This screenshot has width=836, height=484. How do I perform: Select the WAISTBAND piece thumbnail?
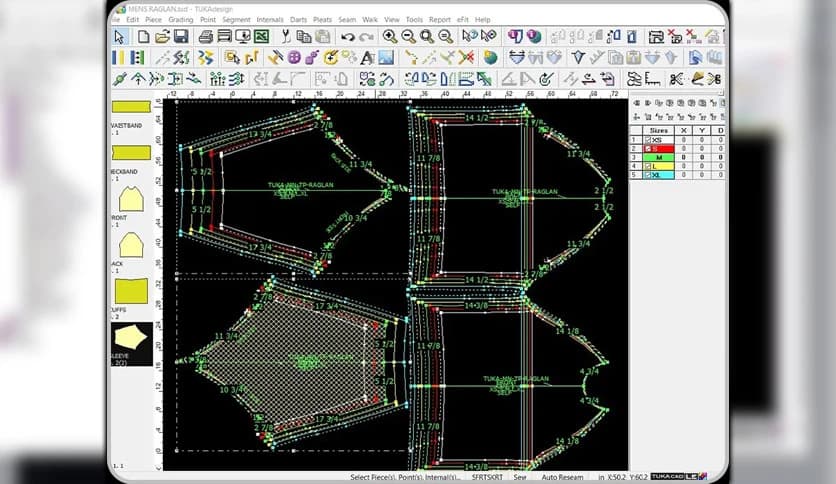(131, 106)
